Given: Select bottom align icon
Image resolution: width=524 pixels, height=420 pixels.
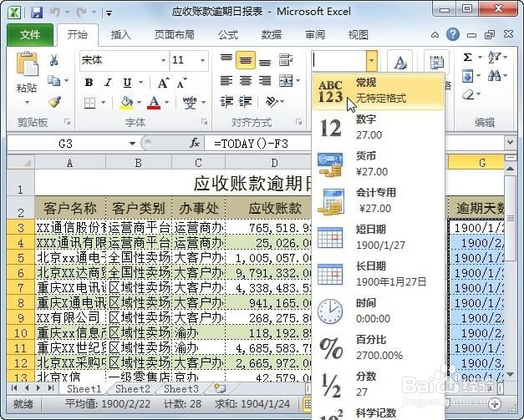Looking at the screenshot, I should pos(265,61).
